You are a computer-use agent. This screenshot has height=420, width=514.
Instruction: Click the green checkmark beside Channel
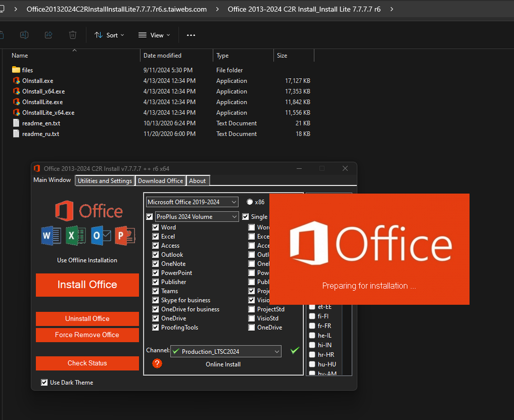pos(295,351)
